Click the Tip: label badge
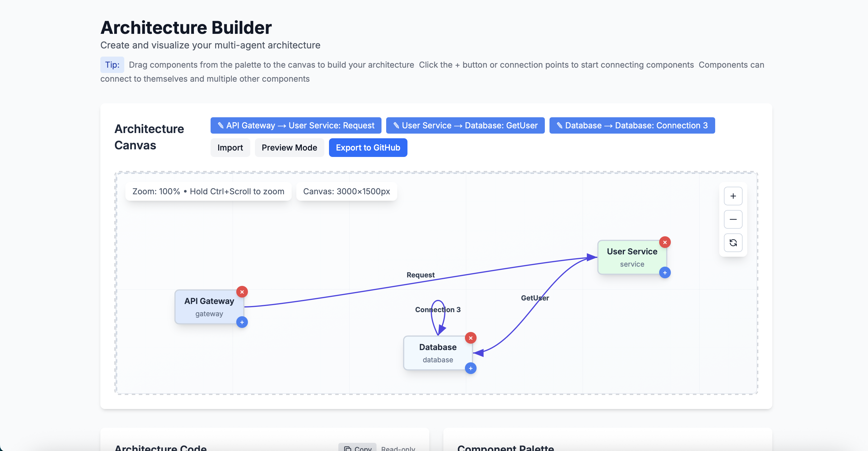This screenshot has height=451, width=868. [112, 65]
